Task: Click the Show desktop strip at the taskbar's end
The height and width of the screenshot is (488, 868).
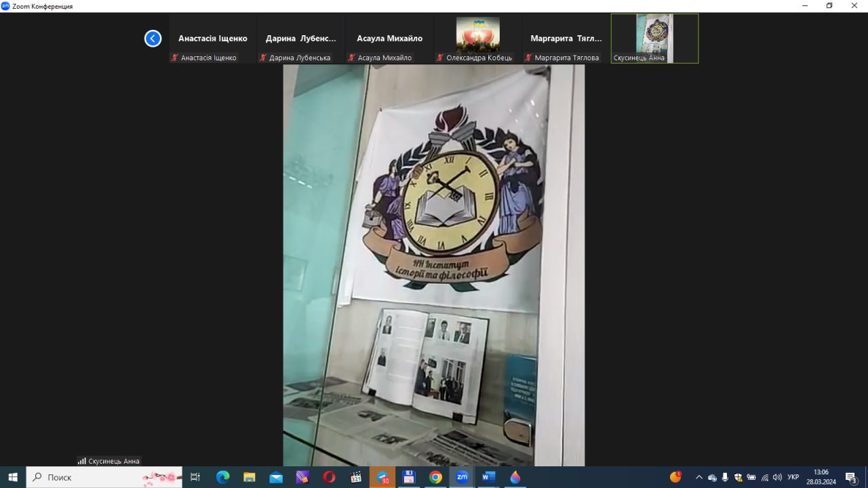Action: (866, 477)
